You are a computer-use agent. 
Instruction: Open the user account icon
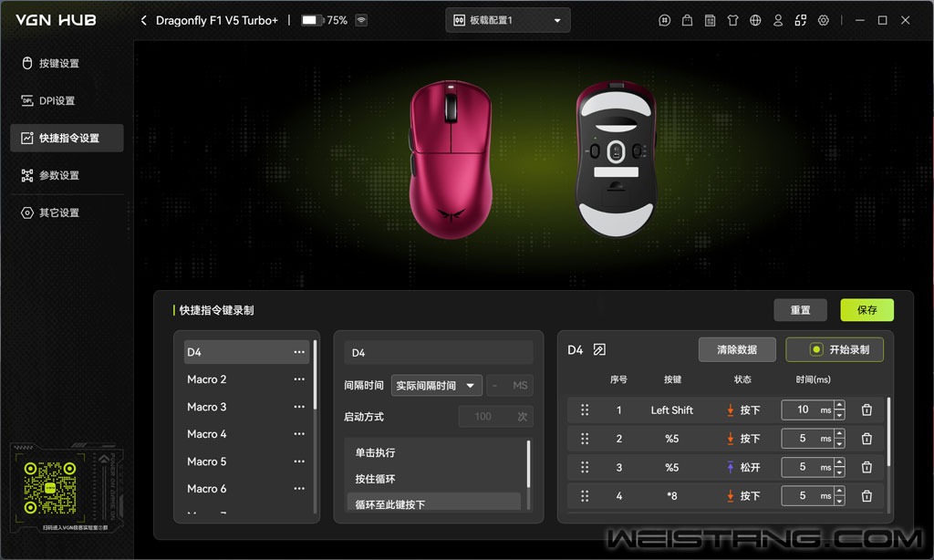[x=778, y=20]
